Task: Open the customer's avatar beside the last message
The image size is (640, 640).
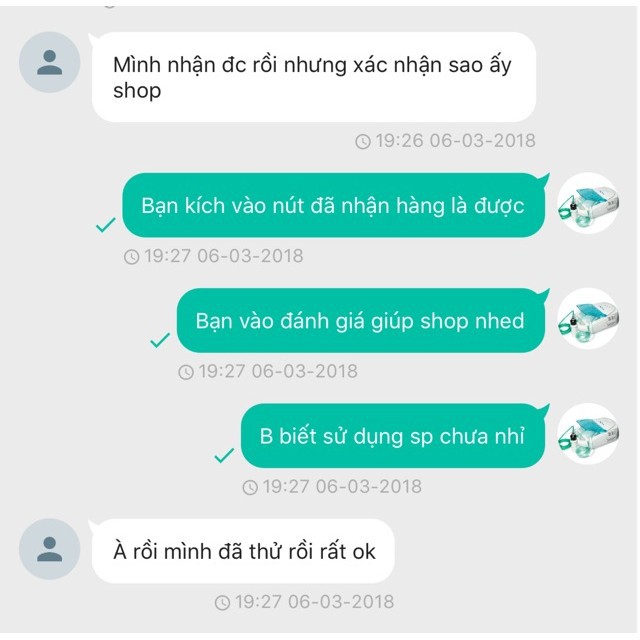Action: pos(49,549)
